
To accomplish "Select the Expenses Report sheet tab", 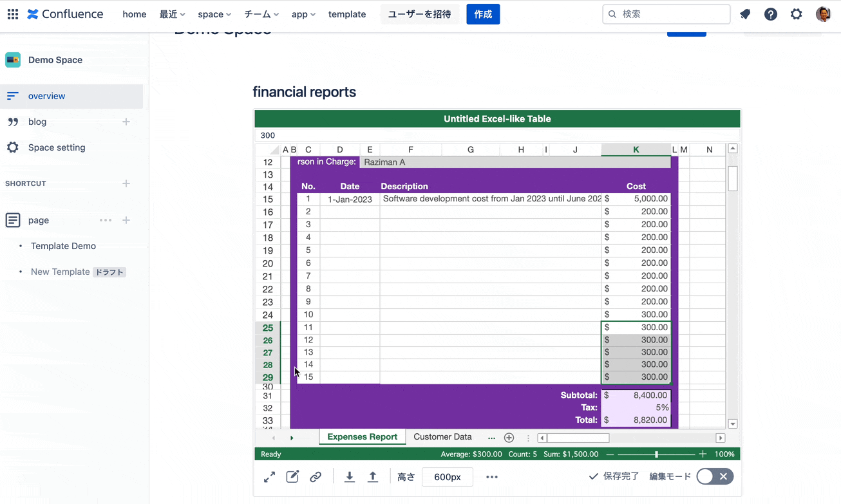I will point(362,436).
